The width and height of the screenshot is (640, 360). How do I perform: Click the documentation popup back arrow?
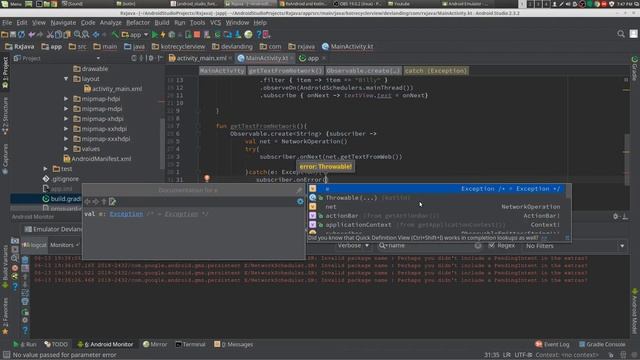point(87,202)
